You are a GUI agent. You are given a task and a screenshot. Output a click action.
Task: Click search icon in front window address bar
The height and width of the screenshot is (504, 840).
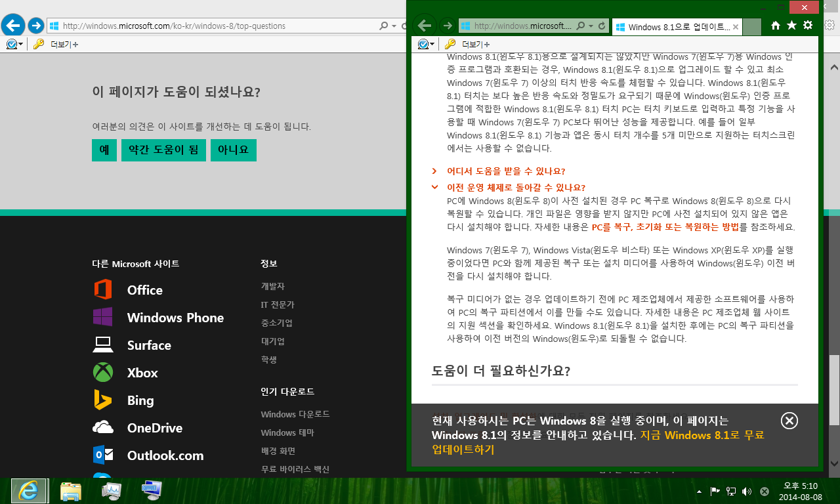pyautogui.click(x=581, y=26)
